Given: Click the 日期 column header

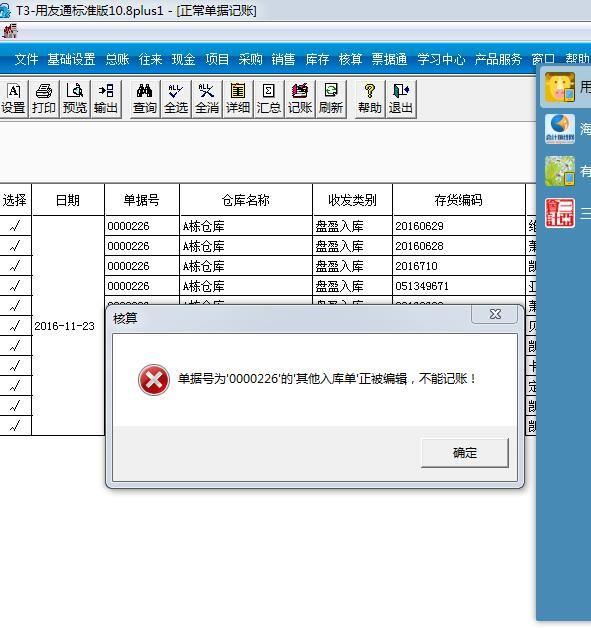Looking at the screenshot, I should click(x=68, y=200).
